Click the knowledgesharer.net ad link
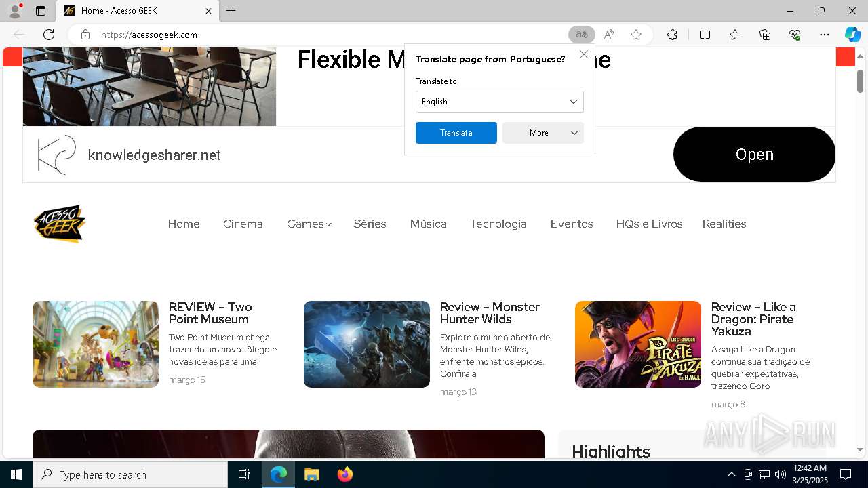Image resolution: width=868 pixels, height=488 pixels. pyautogui.click(x=155, y=155)
